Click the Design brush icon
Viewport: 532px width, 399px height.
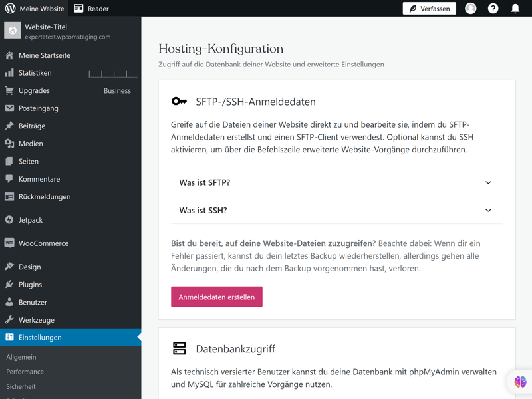tap(10, 266)
